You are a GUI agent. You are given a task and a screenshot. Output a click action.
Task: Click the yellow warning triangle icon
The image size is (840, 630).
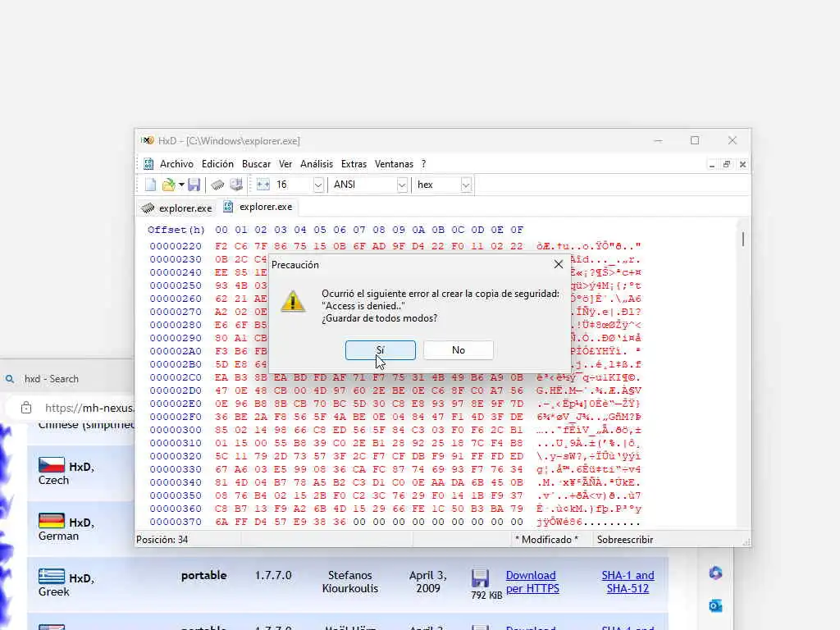coord(293,302)
